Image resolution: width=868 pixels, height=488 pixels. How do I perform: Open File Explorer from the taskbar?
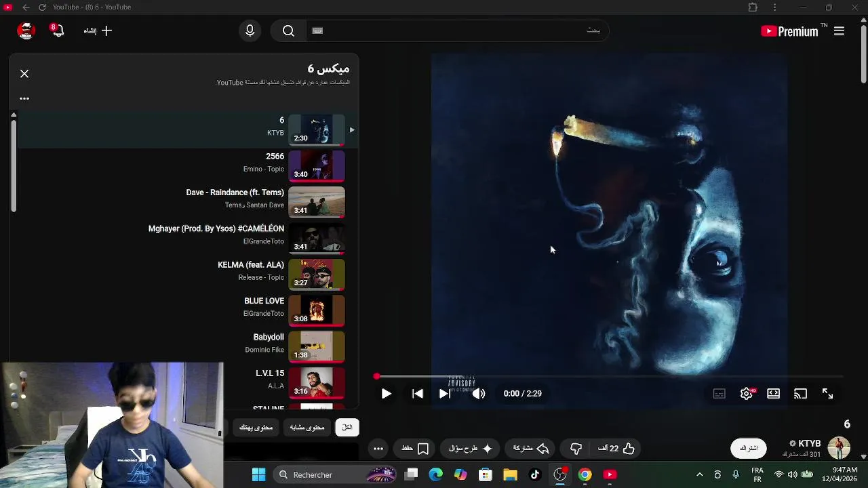click(x=510, y=474)
